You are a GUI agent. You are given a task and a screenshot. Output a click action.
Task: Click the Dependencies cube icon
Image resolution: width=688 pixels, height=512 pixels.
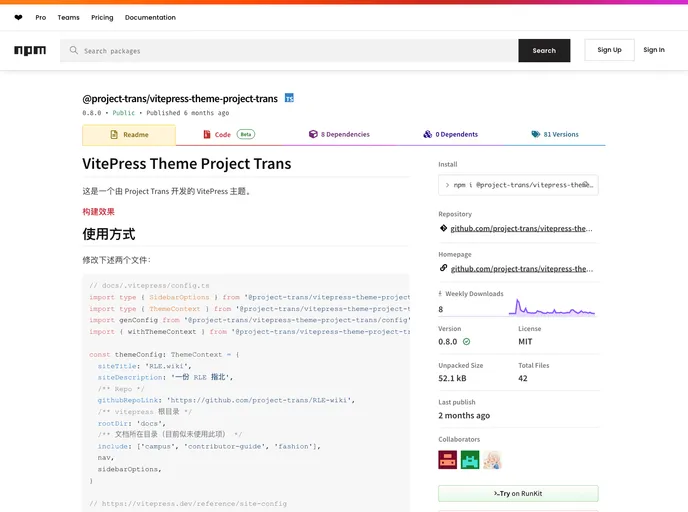coord(313,134)
